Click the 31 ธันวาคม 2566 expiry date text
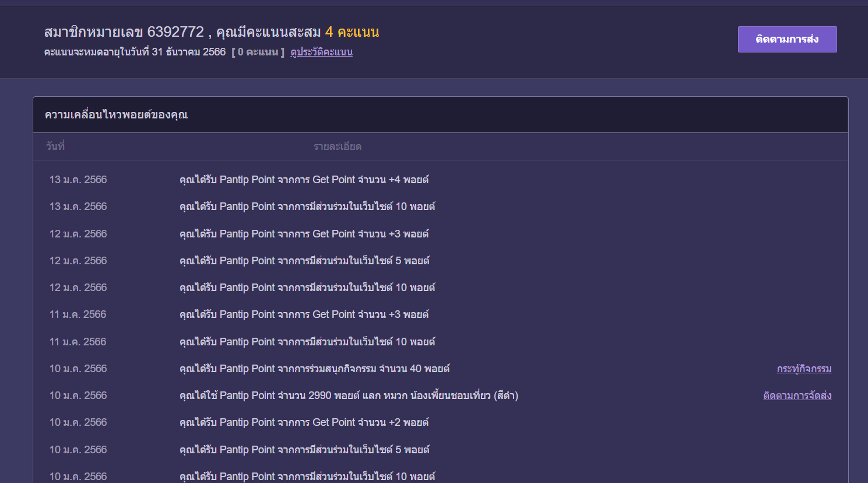The width and height of the screenshot is (868, 483). tap(188, 52)
